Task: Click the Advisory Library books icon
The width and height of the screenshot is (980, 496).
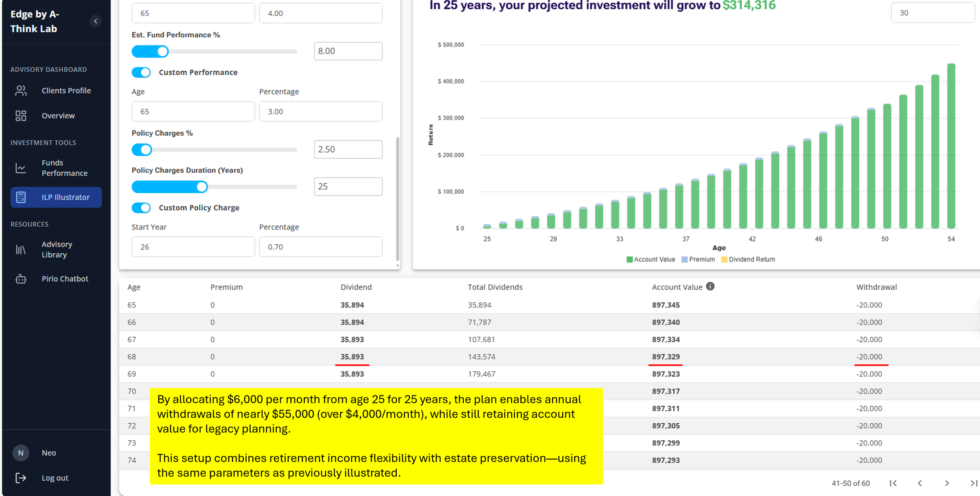Action: [x=21, y=249]
